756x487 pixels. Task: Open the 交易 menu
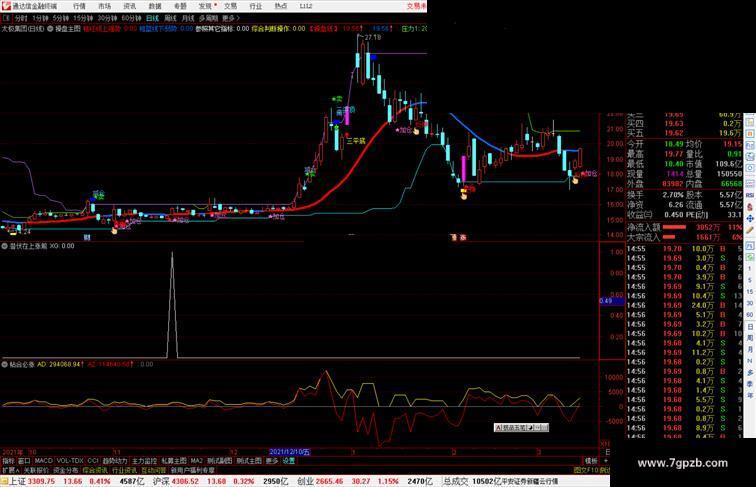pos(230,6)
